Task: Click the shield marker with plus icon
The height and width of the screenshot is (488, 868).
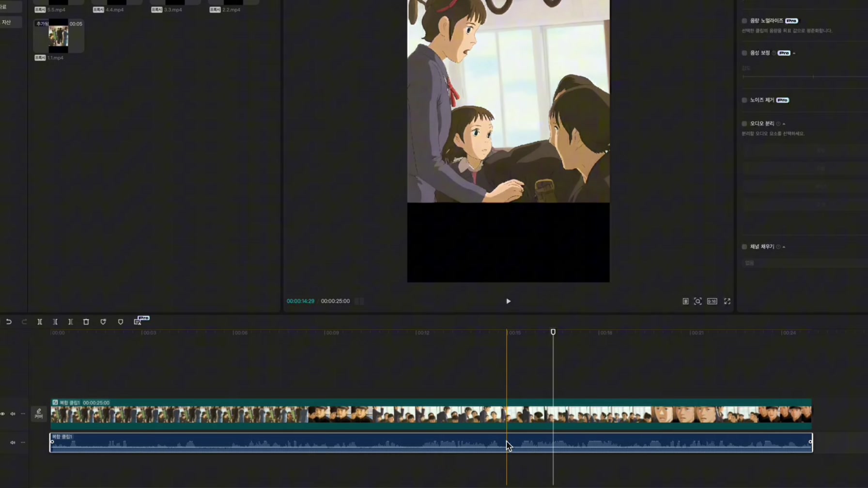Action: (103, 322)
